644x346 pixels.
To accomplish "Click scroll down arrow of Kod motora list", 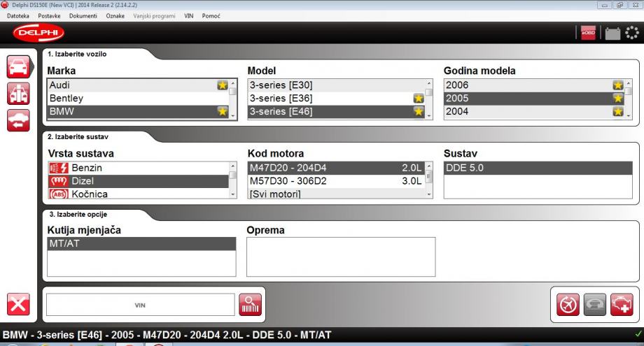I will click(429, 195).
